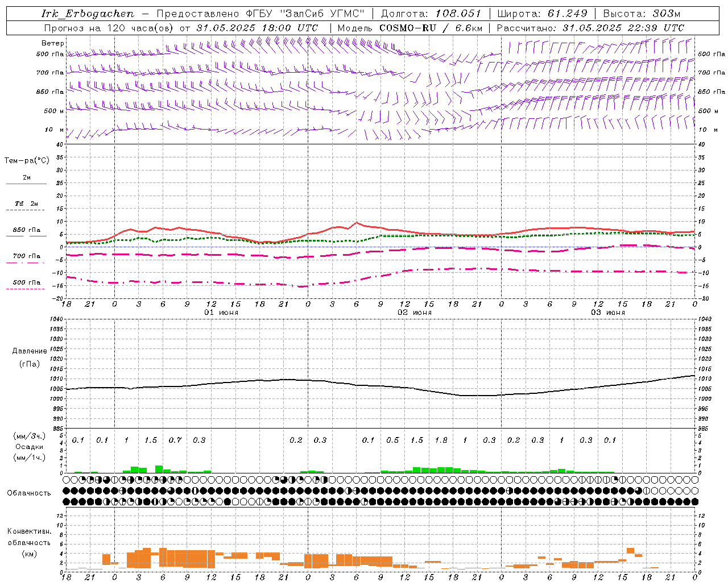Click the '01 июня' date label
728x582 pixels.
click(x=221, y=313)
